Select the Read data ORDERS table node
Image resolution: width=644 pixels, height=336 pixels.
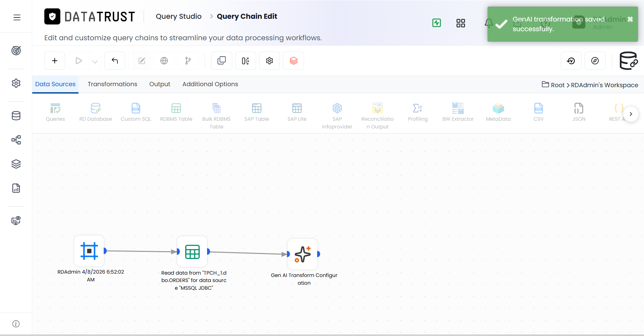tap(192, 252)
